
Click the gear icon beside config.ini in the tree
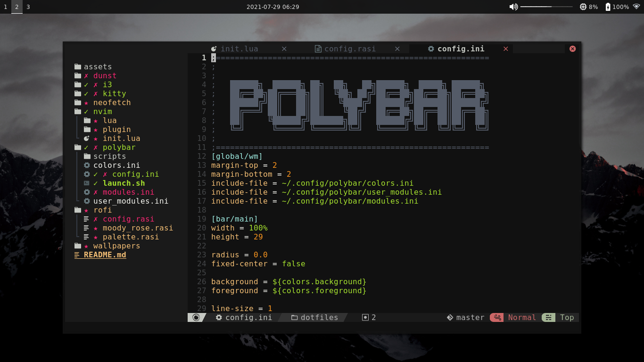coord(87,174)
